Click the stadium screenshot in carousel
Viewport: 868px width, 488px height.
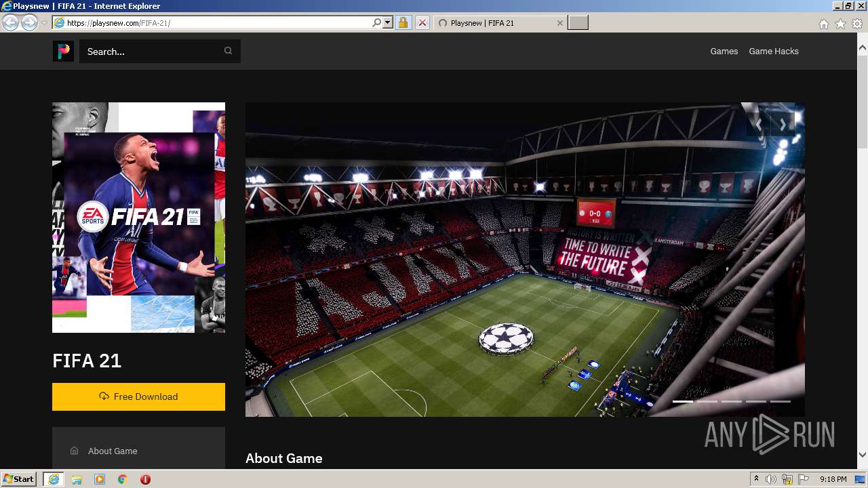[x=525, y=260]
